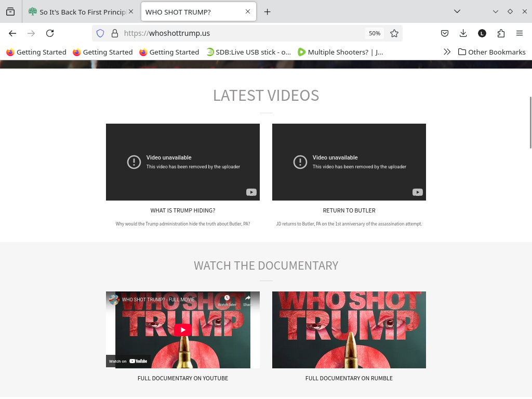Switch to the So It's Back To First Principles tab
The height and width of the screenshot is (399, 532).
78,11
